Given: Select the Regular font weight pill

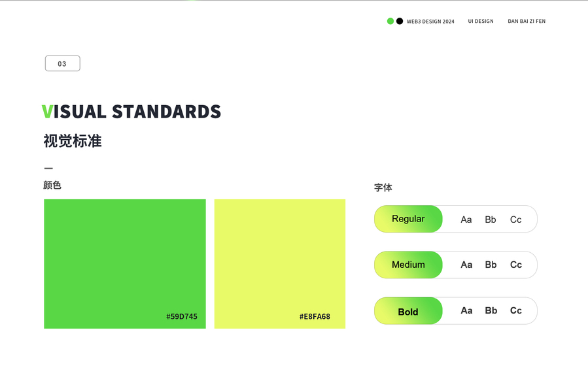Looking at the screenshot, I should [x=408, y=219].
